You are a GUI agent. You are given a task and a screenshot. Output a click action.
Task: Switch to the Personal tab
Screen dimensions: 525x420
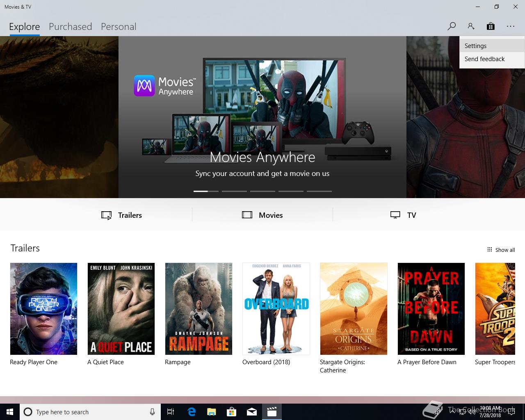click(119, 27)
